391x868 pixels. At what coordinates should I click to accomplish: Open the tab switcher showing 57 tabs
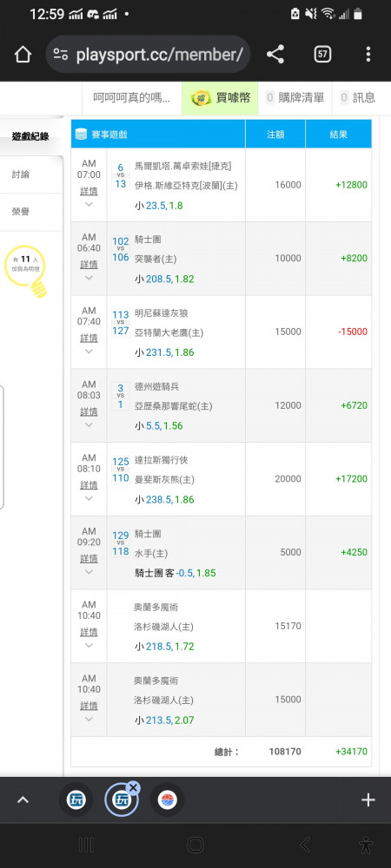(322, 54)
